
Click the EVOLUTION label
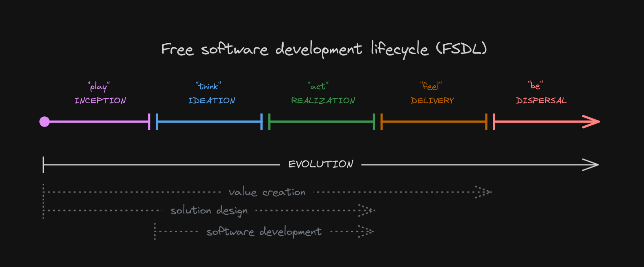(321, 164)
